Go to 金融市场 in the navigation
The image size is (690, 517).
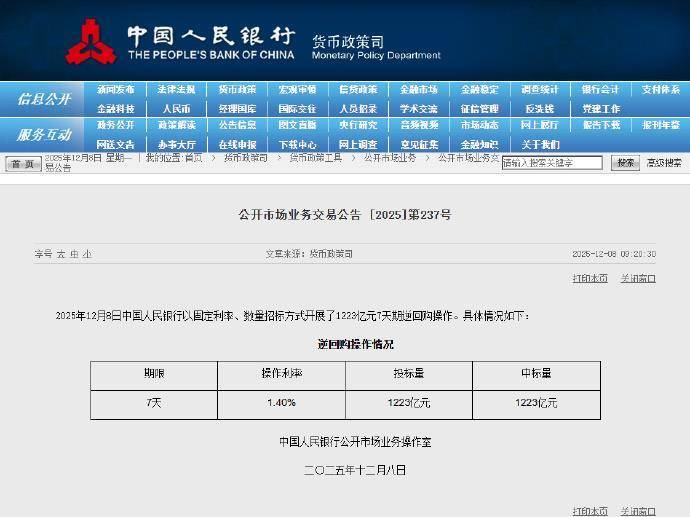pyautogui.click(x=418, y=90)
